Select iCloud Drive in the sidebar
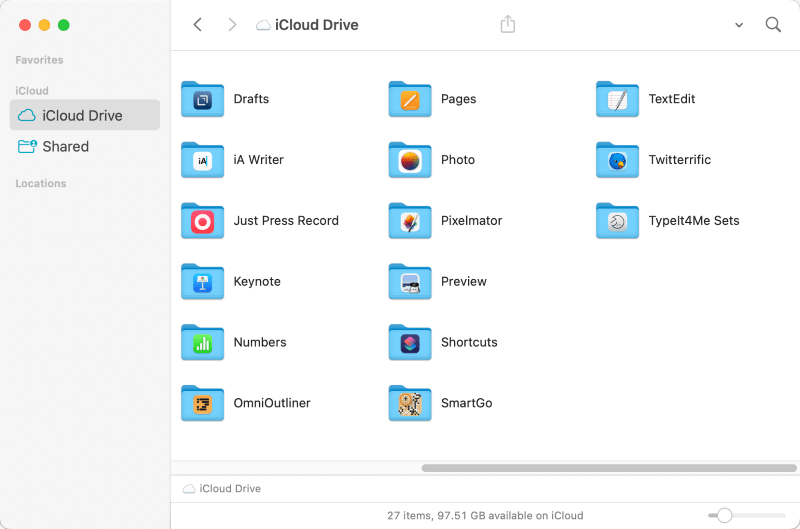The height and width of the screenshot is (529, 800). pyautogui.click(x=84, y=115)
